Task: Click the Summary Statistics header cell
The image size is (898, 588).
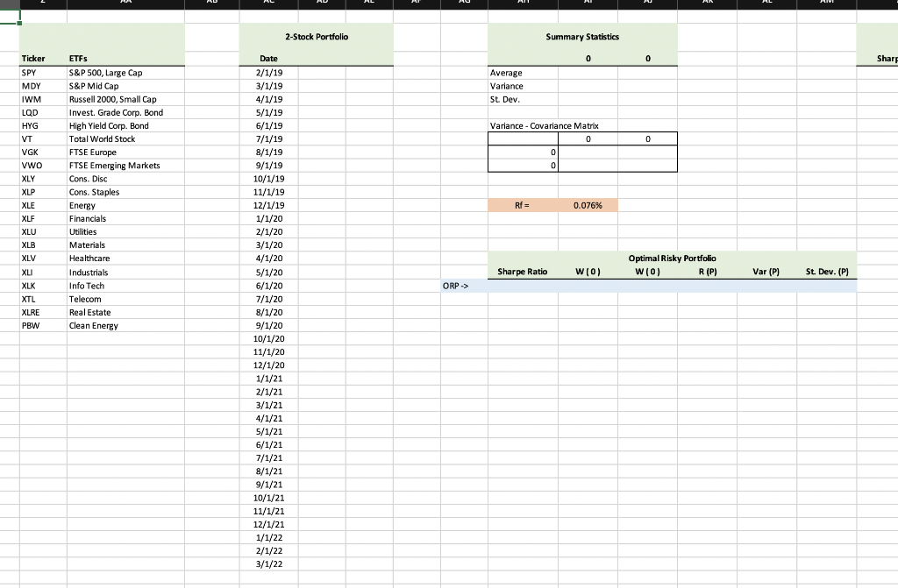Action: tap(581, 37)
